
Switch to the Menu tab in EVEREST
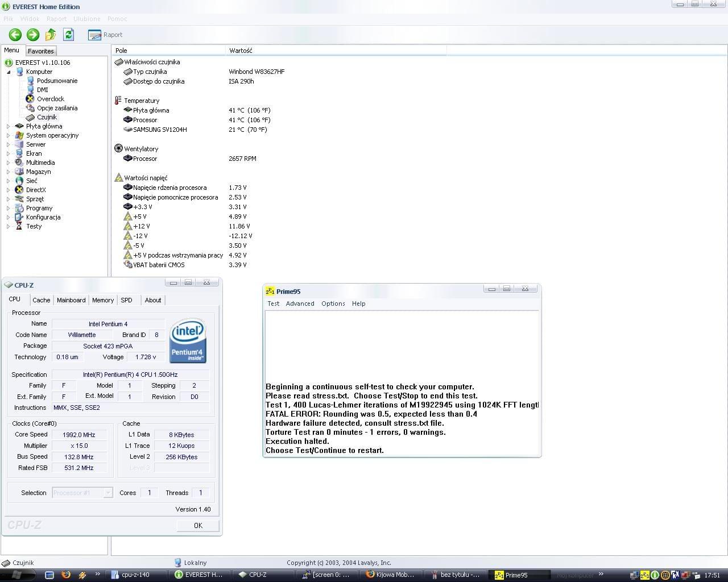tap(12, 50)
